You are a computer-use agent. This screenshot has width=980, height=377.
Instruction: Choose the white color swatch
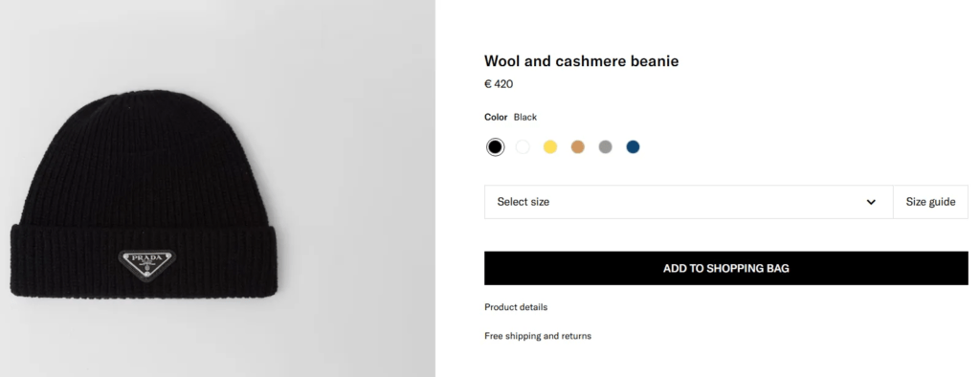point(523,147)
